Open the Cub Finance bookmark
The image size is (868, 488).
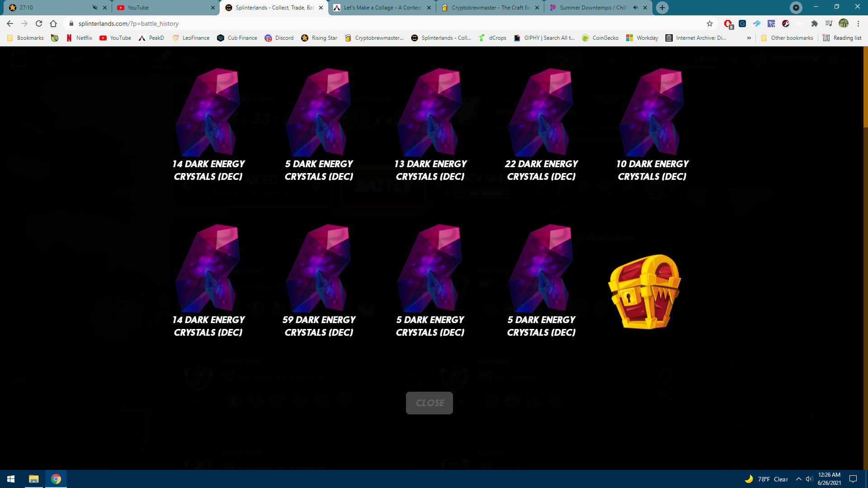click(x=237, y=38)
